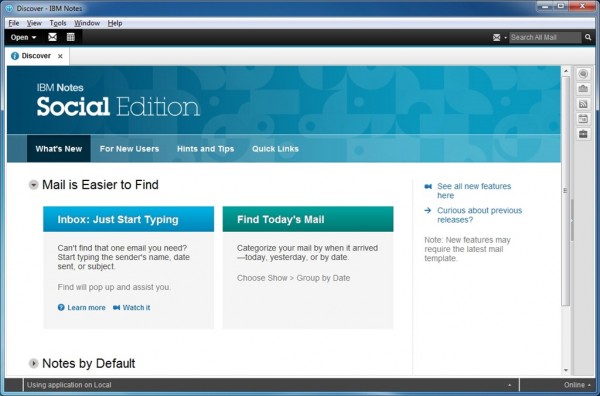Image resolution: width=600 pixels, height=396 pixels.
Task: Open Curious about previous releases link
Action: pyautogui.click(x=479, y=215)
